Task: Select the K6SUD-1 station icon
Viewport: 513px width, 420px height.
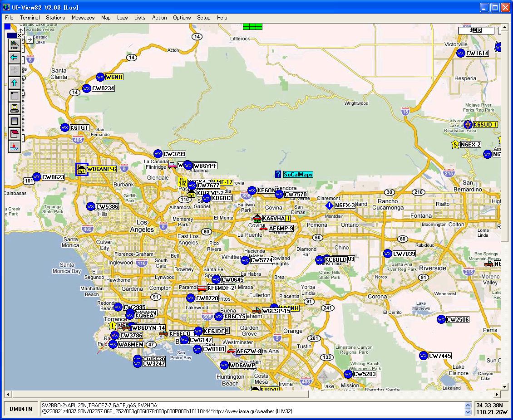Action: coord(468,125)
